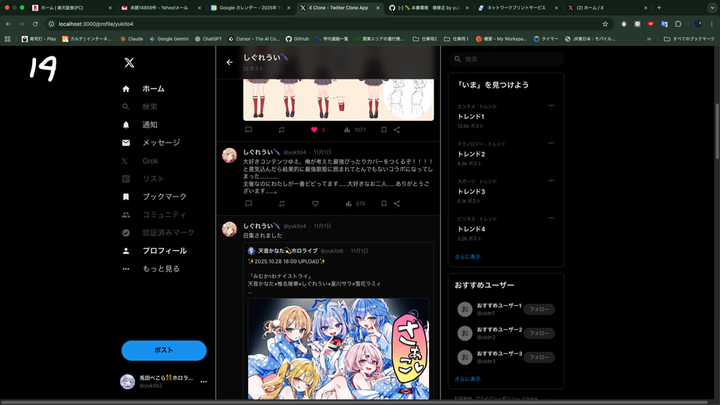Screen dimensions: 720x405
Task: Open the Claude bookmark
Action: (x=131, y=39)
